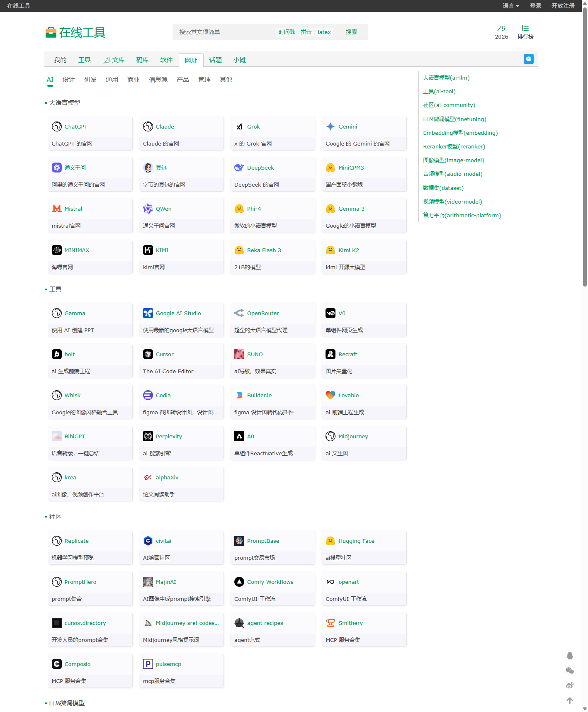Click the 开放注册 register link
This screenshot has height=712, width=588.
(563, 6)
